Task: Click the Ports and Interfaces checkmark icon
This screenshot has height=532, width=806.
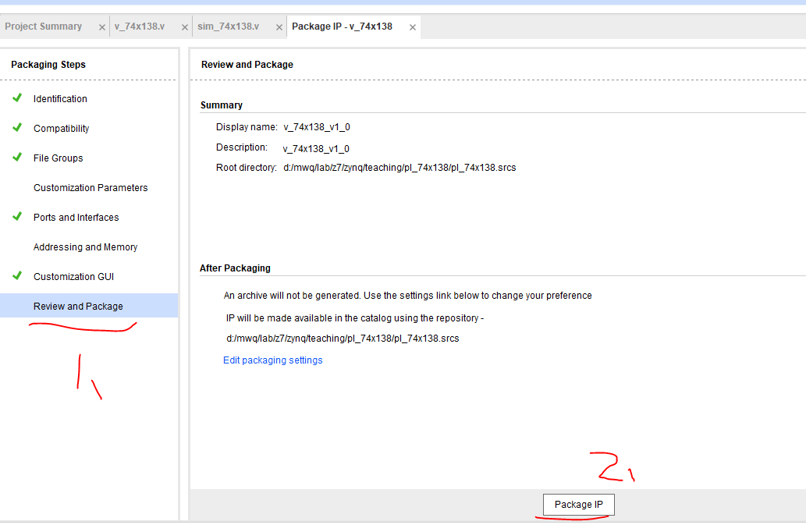Action: pyautogui.click(x=17, y=216)
